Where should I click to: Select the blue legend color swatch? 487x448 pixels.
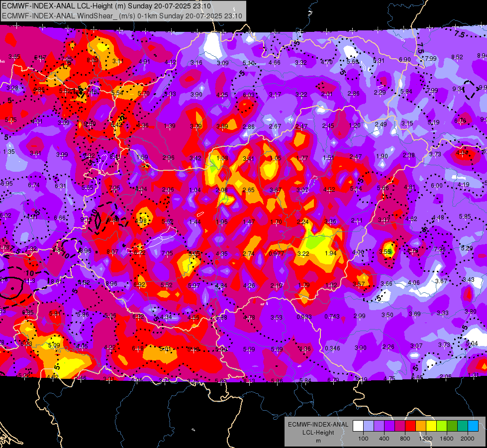(473, 426)
